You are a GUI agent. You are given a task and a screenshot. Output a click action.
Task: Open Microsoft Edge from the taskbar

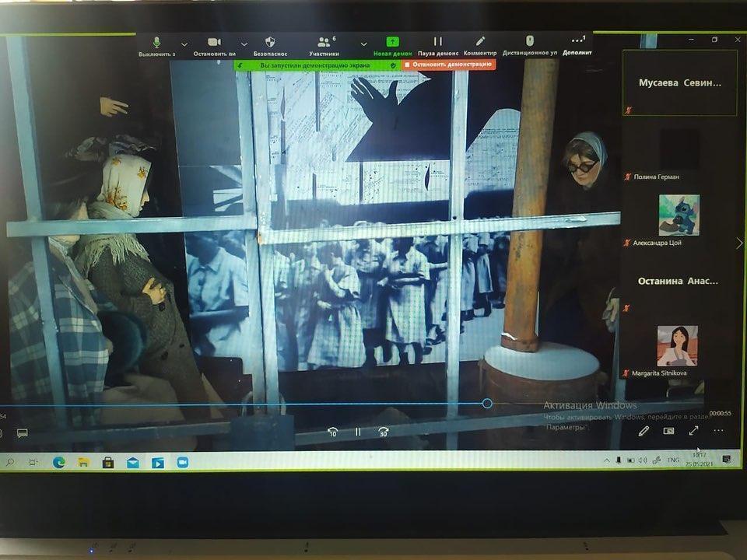tap(58, 462)
